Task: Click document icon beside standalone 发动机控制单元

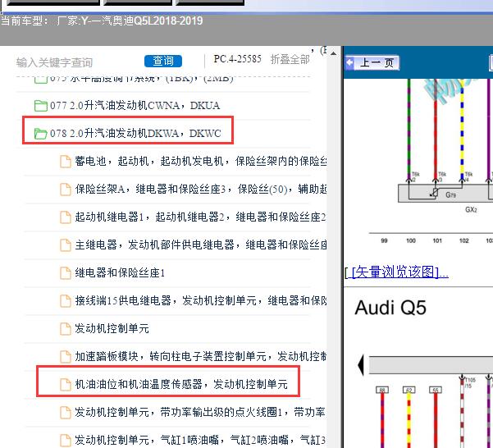Action: coord(66,328)
